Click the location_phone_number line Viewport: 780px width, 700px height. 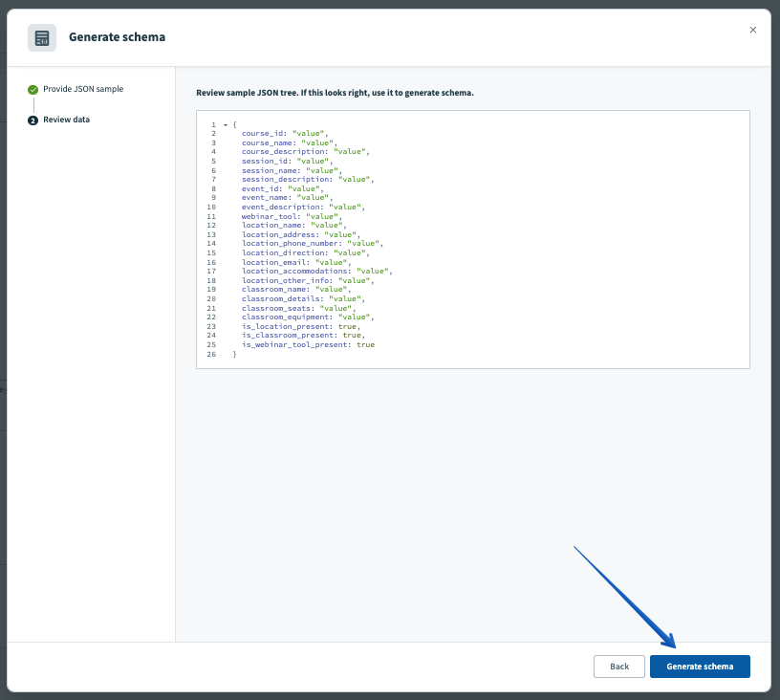point(313,243)
